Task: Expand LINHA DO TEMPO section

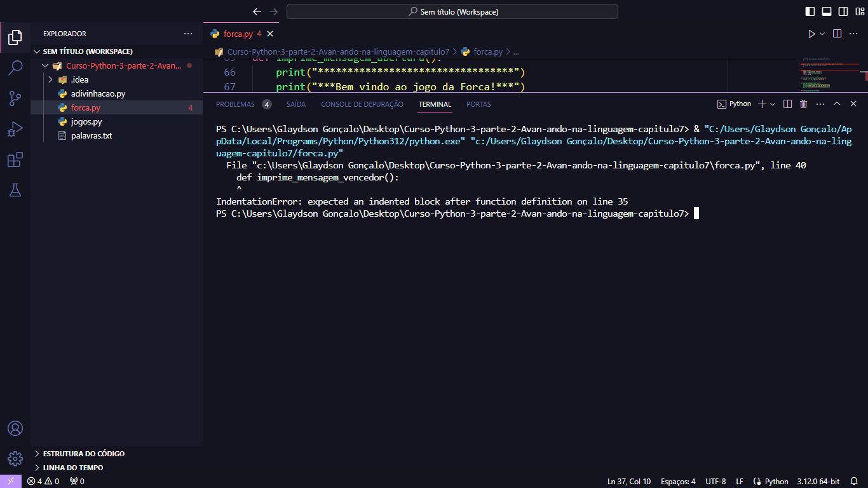Action: coord(116,468)
